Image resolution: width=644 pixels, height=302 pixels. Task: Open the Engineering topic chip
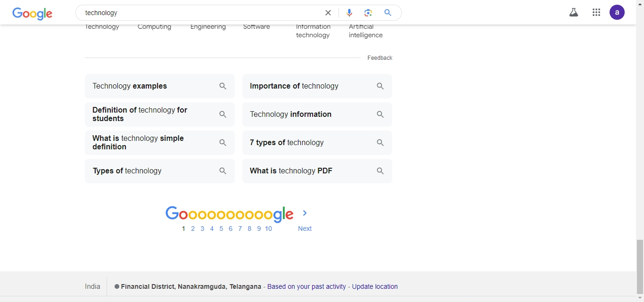coord(208,27)
